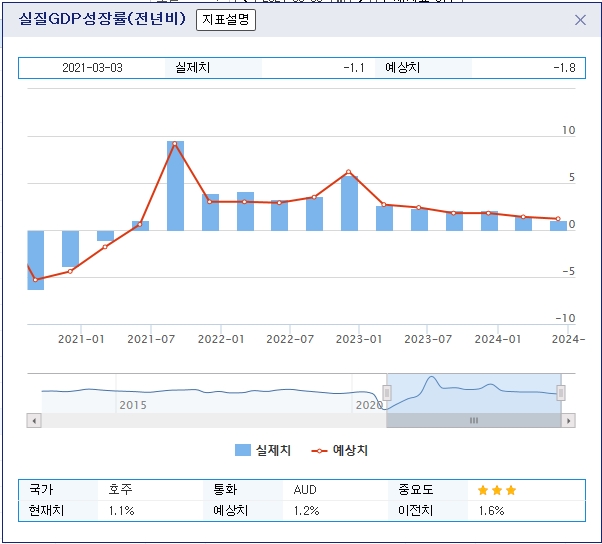Viewport: 602px width, 544px height.
Task: Click the last bar at the right edge of chart
Action: 558,226
